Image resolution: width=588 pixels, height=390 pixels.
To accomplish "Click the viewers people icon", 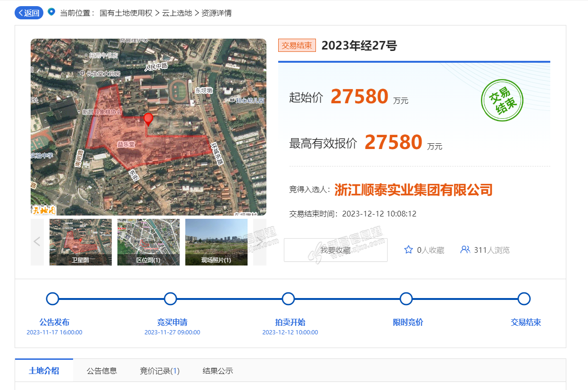I will pos(465,250).
